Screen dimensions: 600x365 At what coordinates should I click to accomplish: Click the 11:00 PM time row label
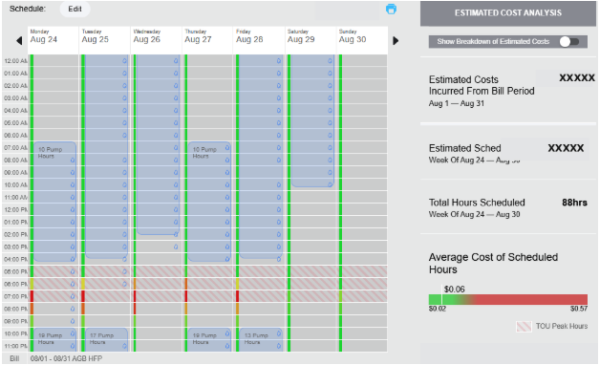pyautogui.click(x=16, y=346)
